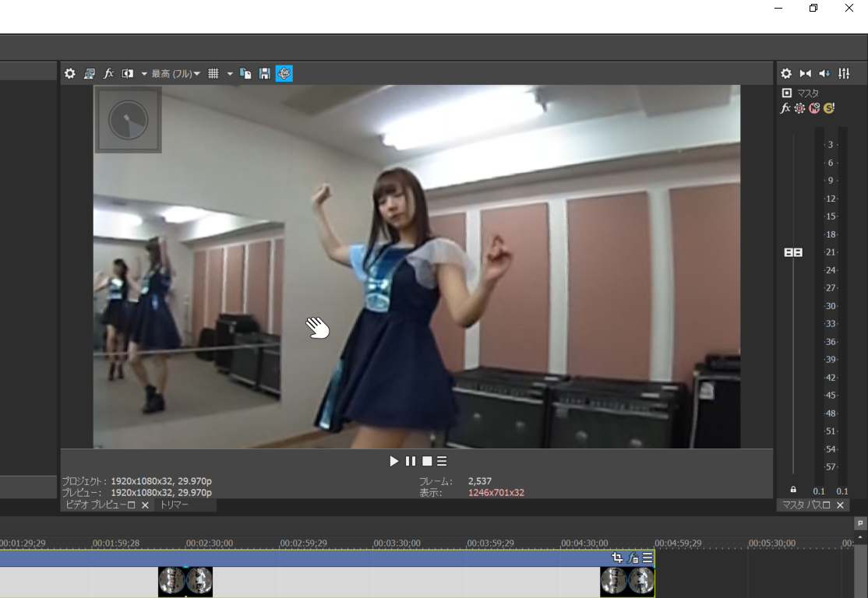
Task: Click the ruler at 00:01:59;28
Action: click(x=116, y=543)
